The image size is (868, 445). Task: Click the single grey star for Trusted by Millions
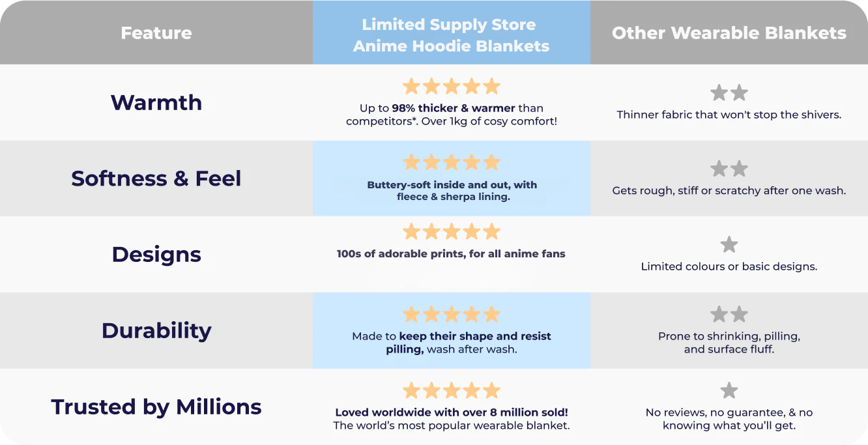point(729,391)
